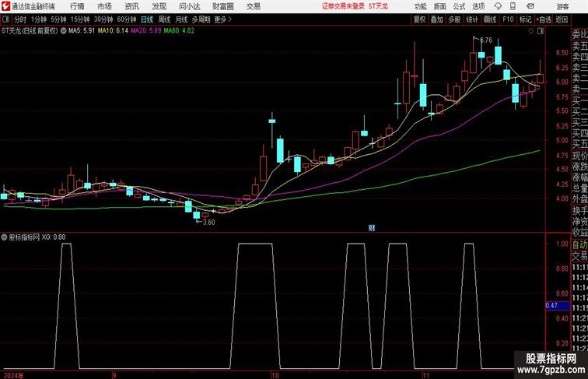The image size is (588, 379).
Task: Switch to 30分钟 chart period
Action: pos(103,19)
